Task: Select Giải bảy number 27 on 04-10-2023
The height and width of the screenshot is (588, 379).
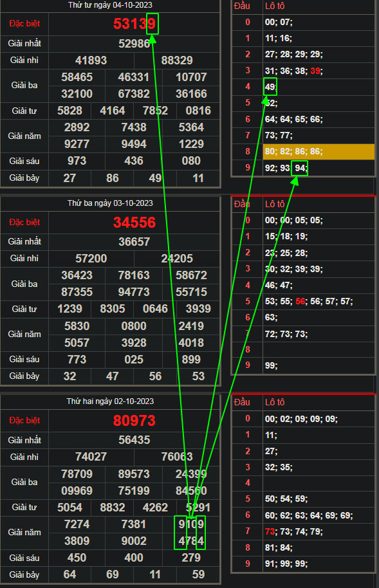Action: point(69,178)
